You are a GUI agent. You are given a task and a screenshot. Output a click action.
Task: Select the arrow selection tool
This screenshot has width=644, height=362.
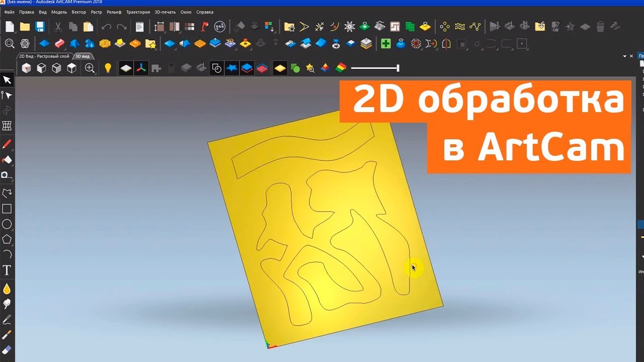[x=7, y=80]
